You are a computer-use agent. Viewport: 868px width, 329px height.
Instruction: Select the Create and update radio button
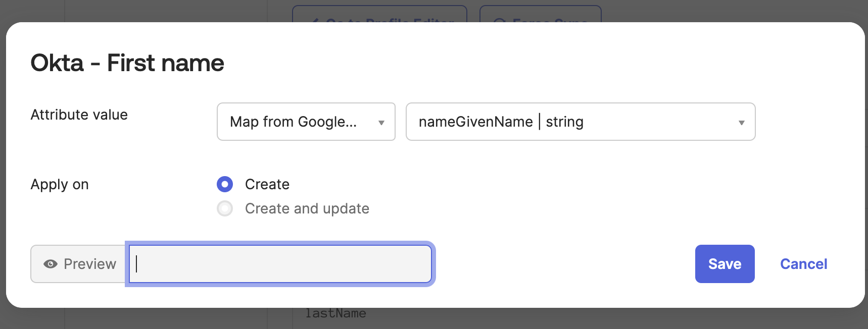pos(225,208)
